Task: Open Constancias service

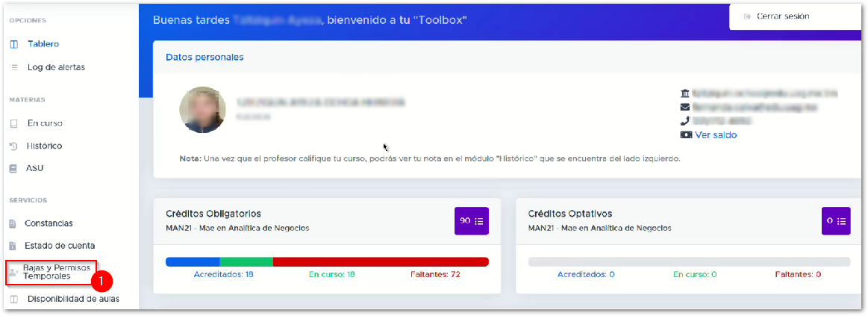Action: pyautogui.click(x=49, y=223)
